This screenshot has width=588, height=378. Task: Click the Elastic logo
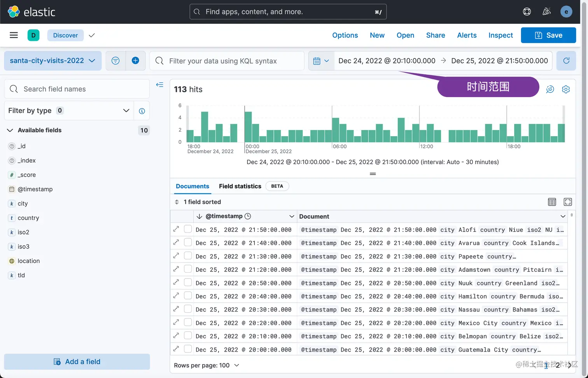coord(31,12)
